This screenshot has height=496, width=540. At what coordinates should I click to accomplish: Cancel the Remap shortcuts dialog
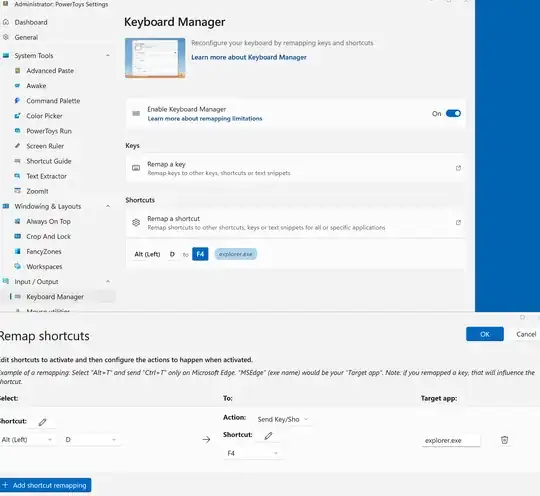tap(526, 334)
